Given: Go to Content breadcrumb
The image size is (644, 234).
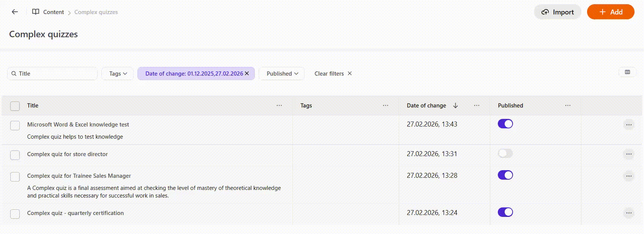Looking at the screenshot, I should pyautogui.click(x=53, y=12).
